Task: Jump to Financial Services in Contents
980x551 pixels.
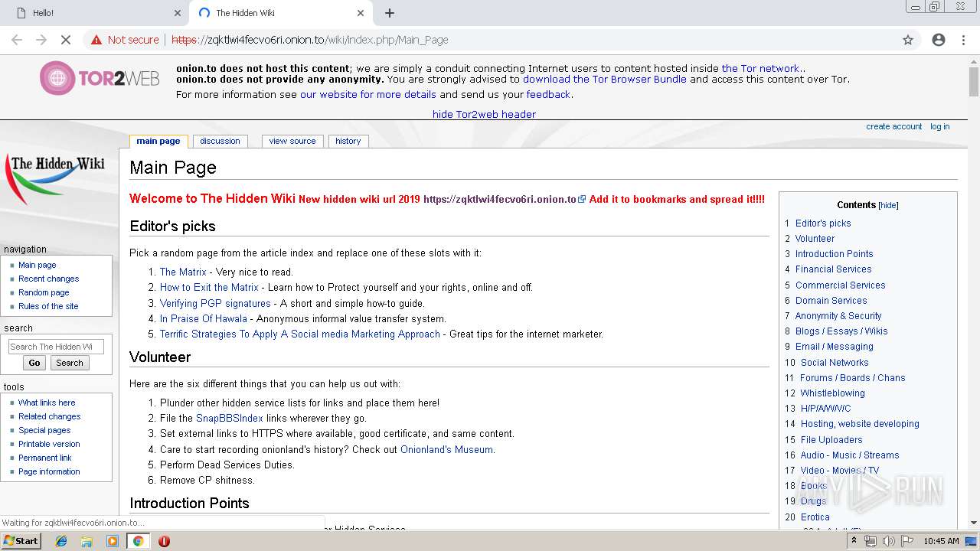Action: (833, 269)
